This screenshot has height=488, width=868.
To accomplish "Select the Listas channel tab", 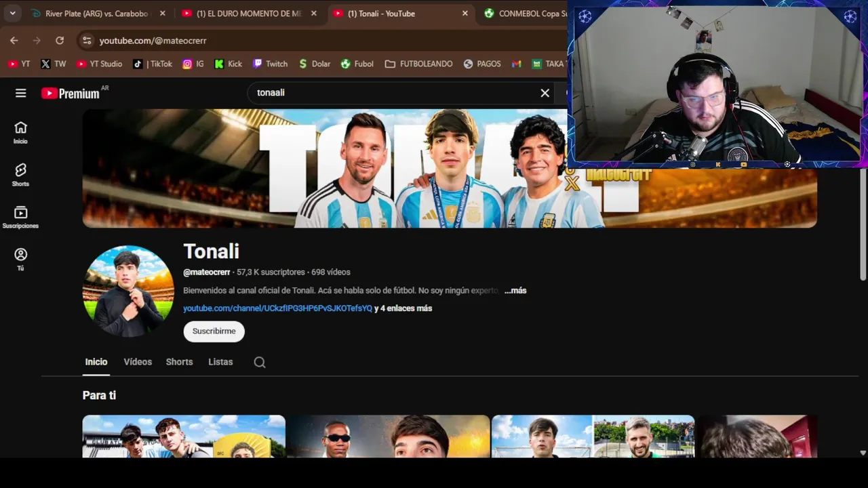I will tap(220, 362).
